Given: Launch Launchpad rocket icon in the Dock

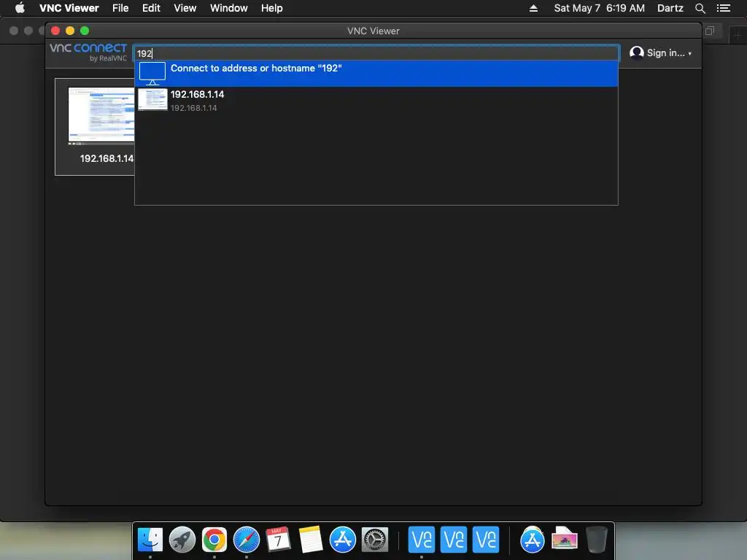Looking at the screenshot, I should tap(182, 540).
